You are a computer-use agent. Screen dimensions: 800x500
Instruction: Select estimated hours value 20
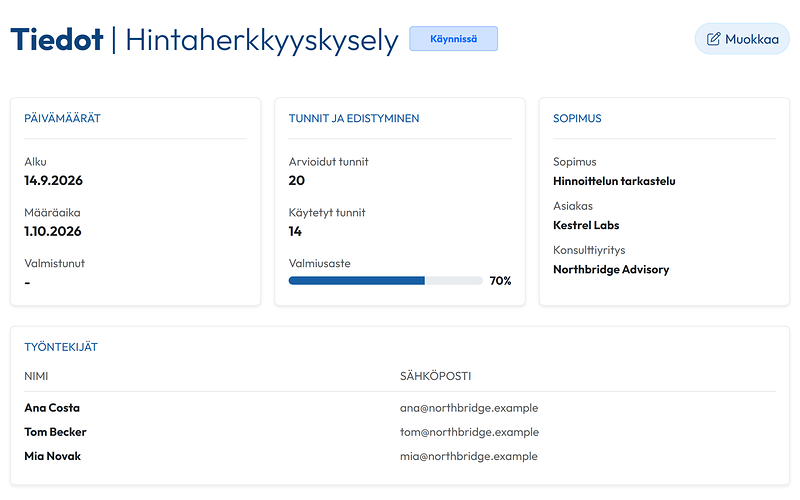296,181
